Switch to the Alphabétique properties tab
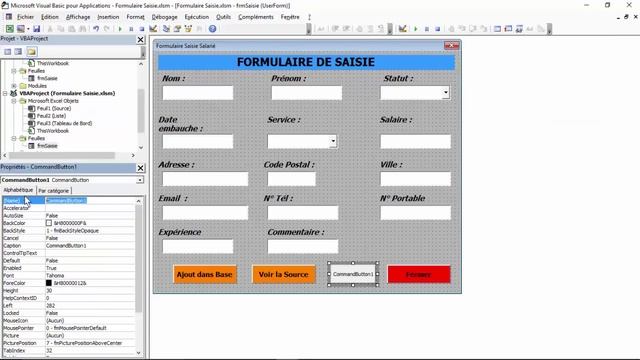Viewport: 640px width, 360px height. pyautogui.click(x=18, y=190)
